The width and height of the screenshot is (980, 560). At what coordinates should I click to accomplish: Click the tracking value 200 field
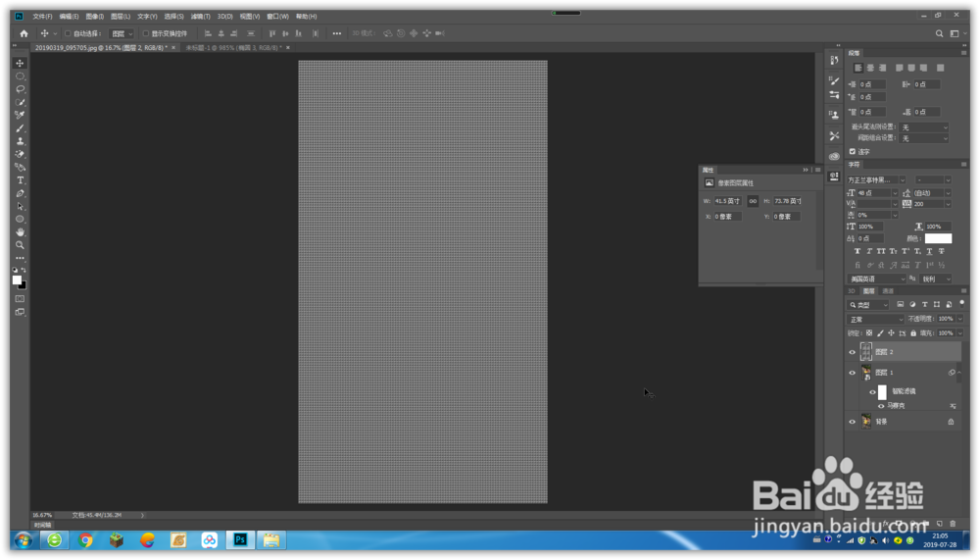point(928,204)
